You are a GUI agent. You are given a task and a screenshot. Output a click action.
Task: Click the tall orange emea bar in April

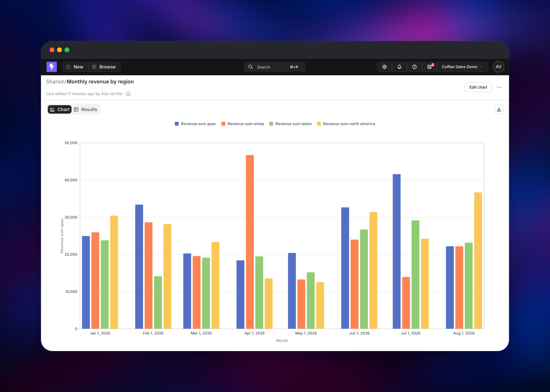[x=250, y=242]
